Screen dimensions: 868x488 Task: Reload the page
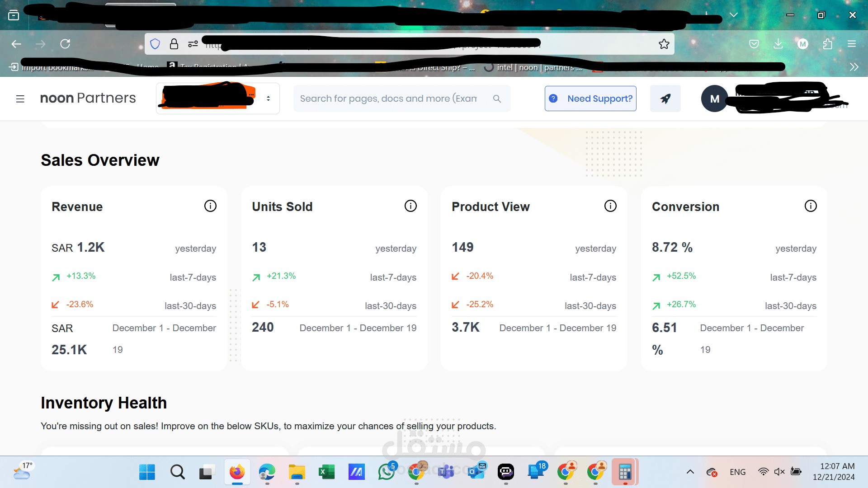[65, 44]
